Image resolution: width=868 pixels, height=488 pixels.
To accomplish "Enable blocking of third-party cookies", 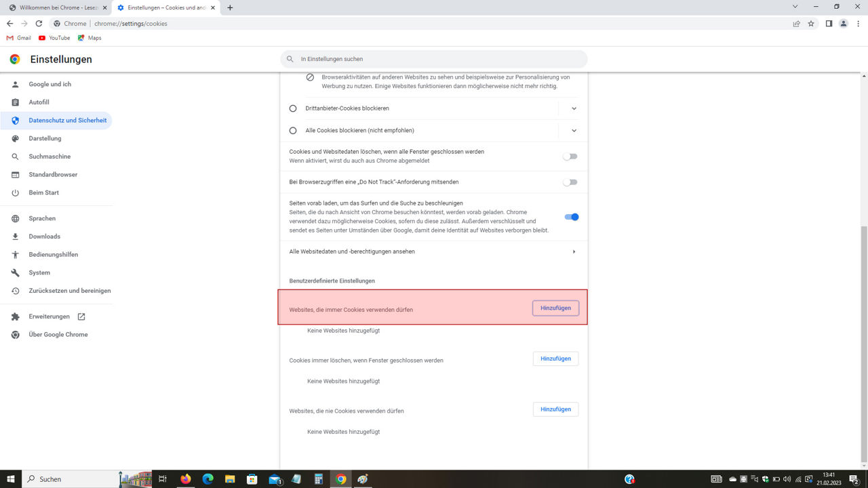I will [x=292, y=108].
